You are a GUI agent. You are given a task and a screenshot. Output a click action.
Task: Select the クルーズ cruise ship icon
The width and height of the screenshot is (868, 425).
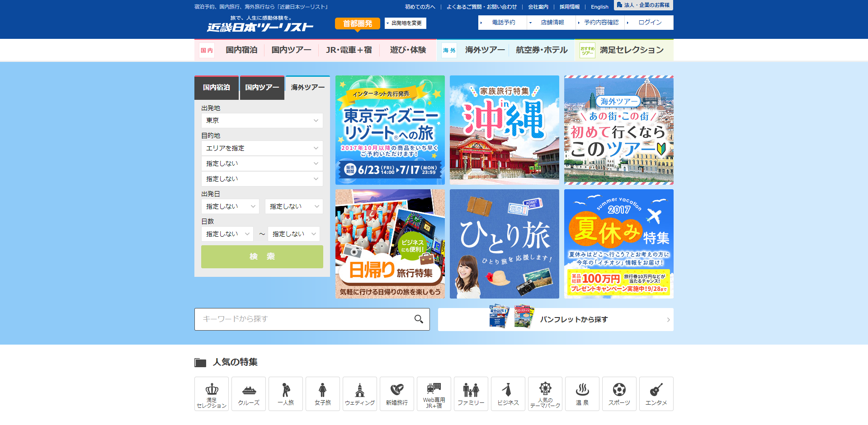[248, 394]
